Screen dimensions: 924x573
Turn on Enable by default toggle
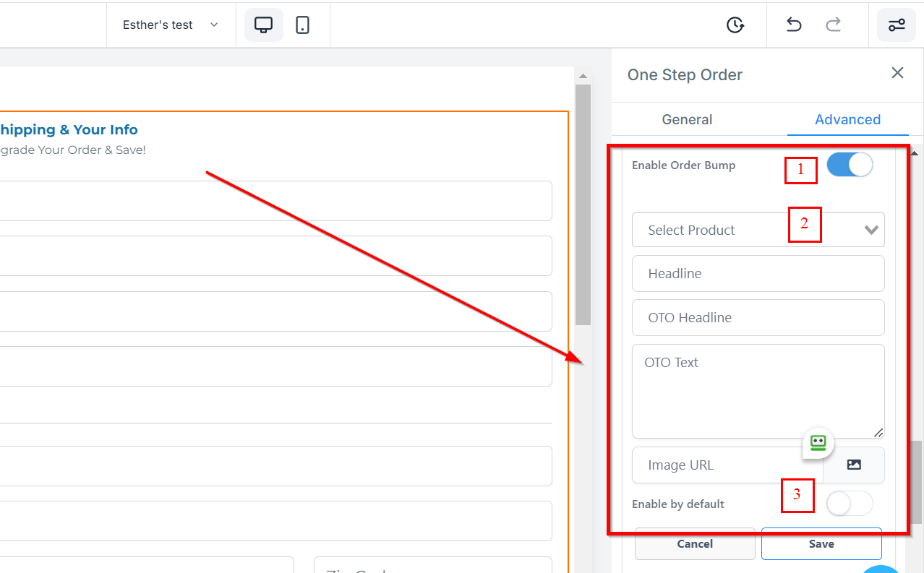click(x=850, y=504)
